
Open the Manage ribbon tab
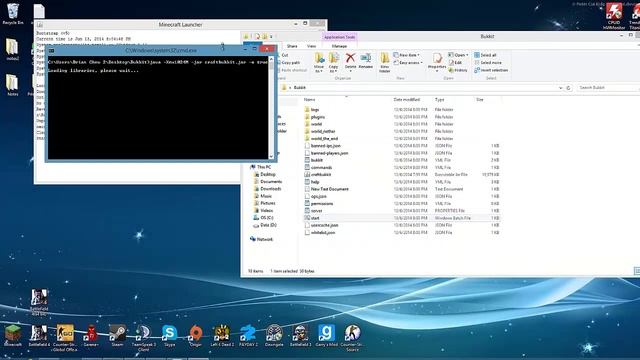click(339, 46)
